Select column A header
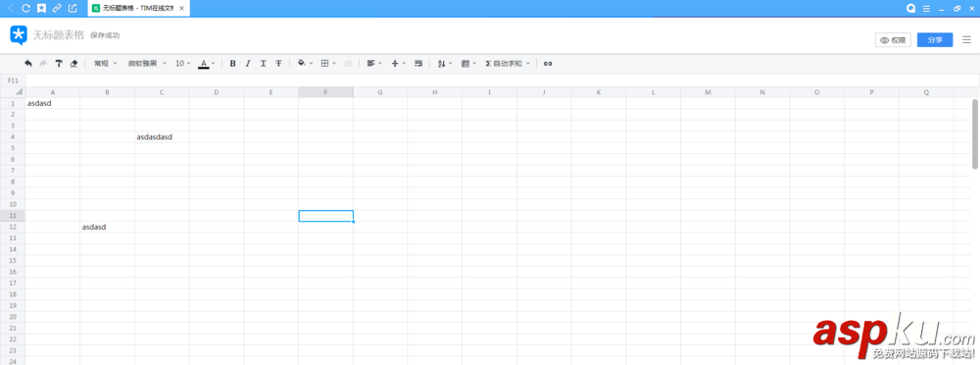The width and height of the screenshot is (980, 365). click(x=53, y=92)
